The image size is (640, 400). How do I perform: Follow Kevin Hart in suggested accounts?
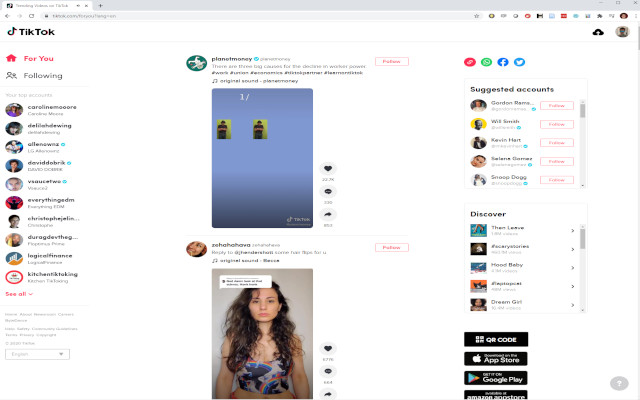557,142
